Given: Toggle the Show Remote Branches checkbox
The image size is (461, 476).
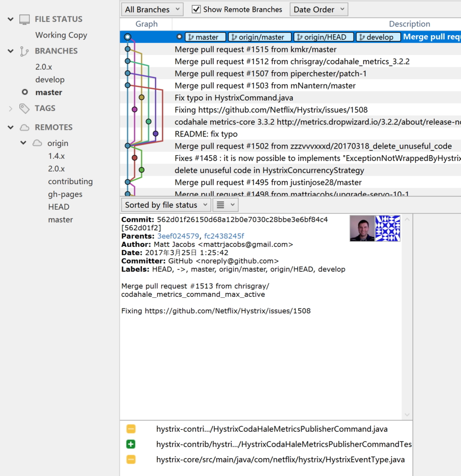Looking at the screenshot, I should click(x=196, y=9).
